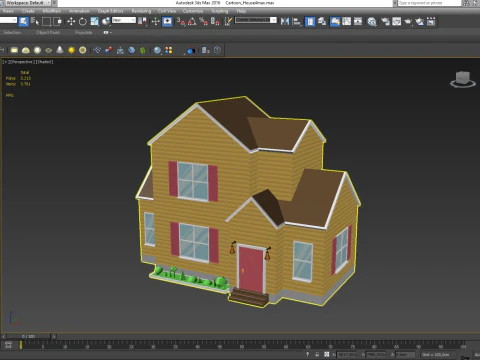This screenshot has width=480, height=360.
Task: Click the sphere primitive icon
Action: coord(37,50)
